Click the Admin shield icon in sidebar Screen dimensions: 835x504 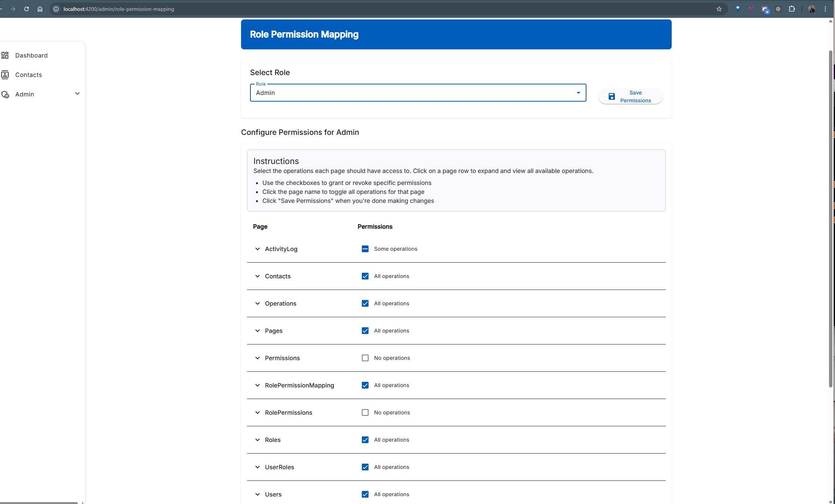[x=5, y=95]
